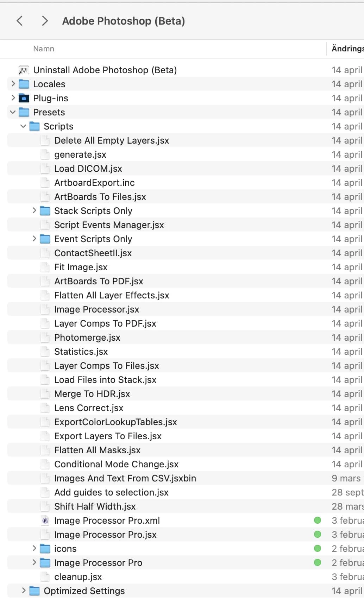Image resolution: width=364 pixels, height=599 pixels.
Task: Select ArtBoards To Files.jsx
Action: coord(100,197)
